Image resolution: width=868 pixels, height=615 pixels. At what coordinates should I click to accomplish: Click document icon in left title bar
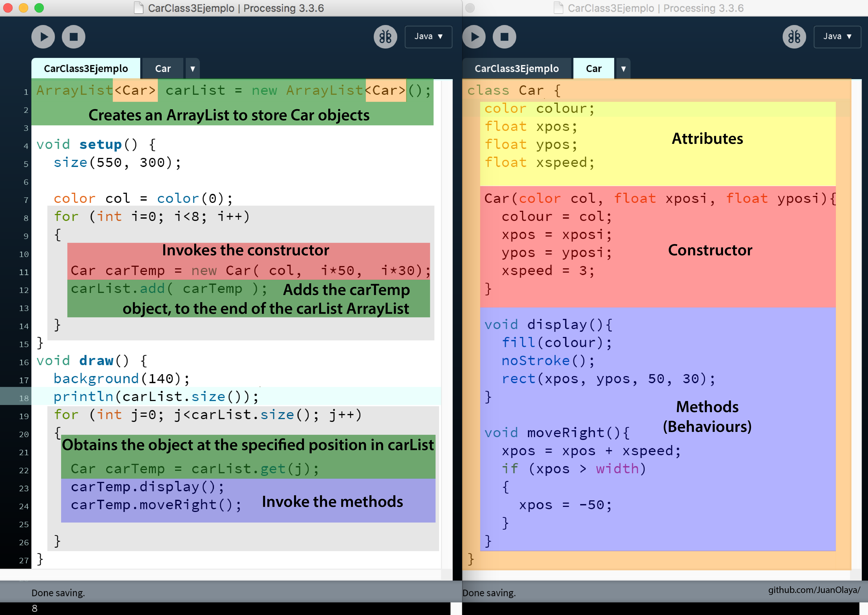pos(139,8)
